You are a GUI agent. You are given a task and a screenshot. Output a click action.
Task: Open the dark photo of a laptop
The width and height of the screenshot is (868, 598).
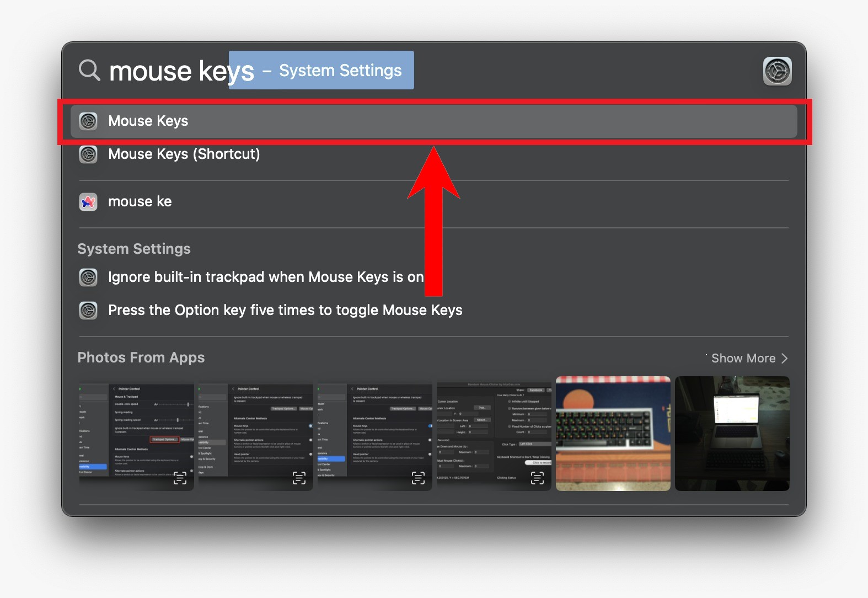(x=732, y=434)
